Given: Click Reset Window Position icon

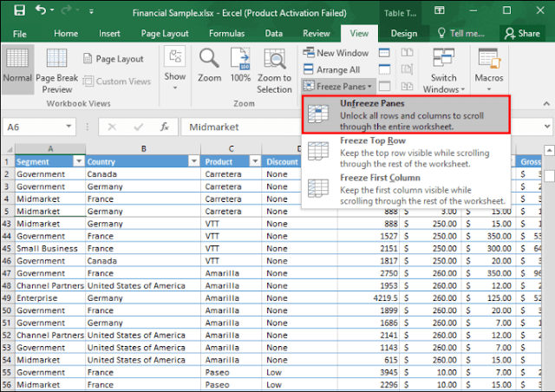Looking at the screenshot, I should (407, 86).
